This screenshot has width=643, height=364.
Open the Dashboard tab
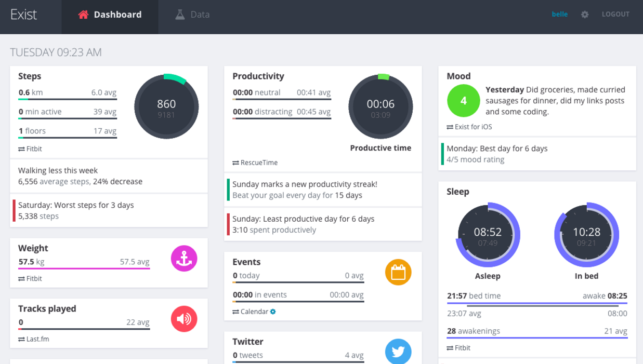(x=110, y=15)
